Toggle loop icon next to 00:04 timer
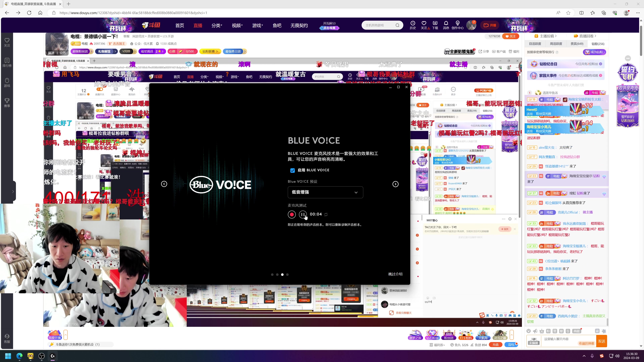The width and height of the screenshot is (644, 362). click(x=326, y=214)
